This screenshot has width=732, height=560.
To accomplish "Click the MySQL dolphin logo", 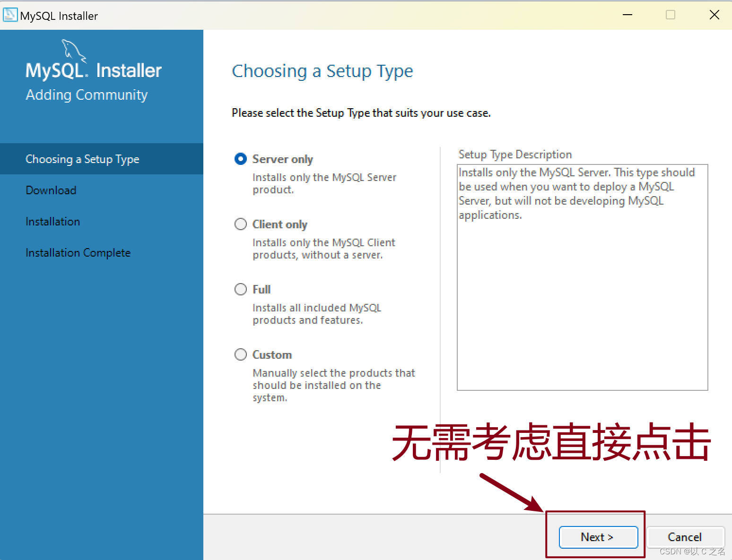I will pyautogui.click(x=74, y=51).
